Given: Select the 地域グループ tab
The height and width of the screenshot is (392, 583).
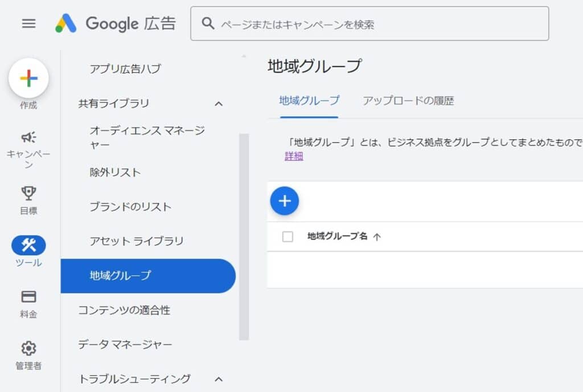Looking at the screenshot, I should pos(309,101).
